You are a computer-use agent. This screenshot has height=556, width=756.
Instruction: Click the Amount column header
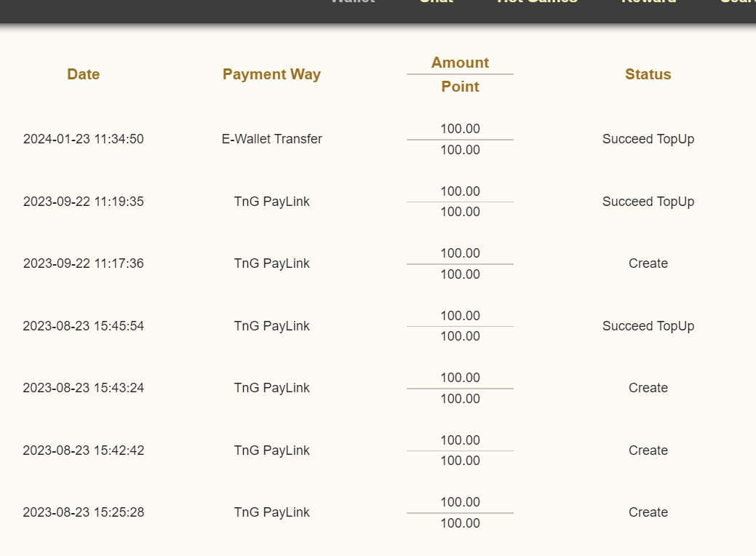pyautogui.click(x=460, y=63)
